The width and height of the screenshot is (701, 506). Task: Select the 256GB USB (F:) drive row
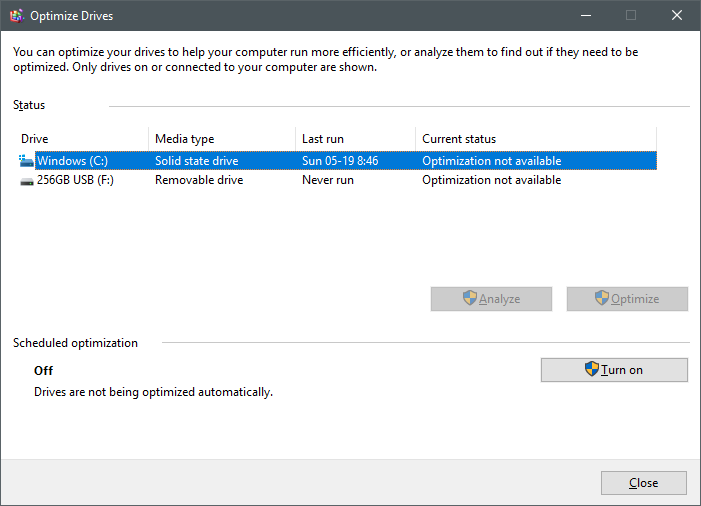(75, 181)
